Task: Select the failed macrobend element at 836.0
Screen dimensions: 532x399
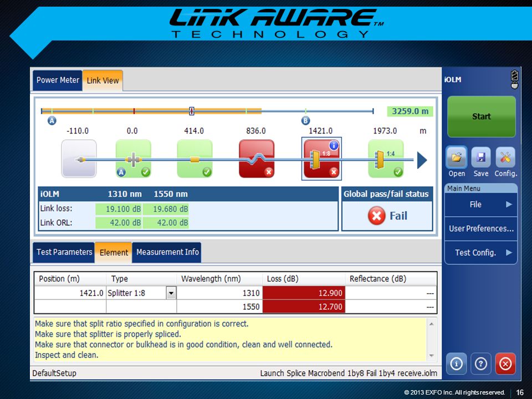Action: point(257,158)
